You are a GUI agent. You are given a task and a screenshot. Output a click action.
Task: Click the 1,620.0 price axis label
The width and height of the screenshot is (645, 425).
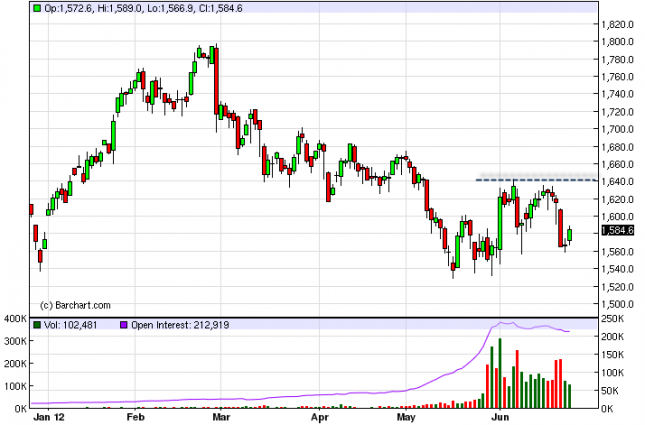point(617,200)
